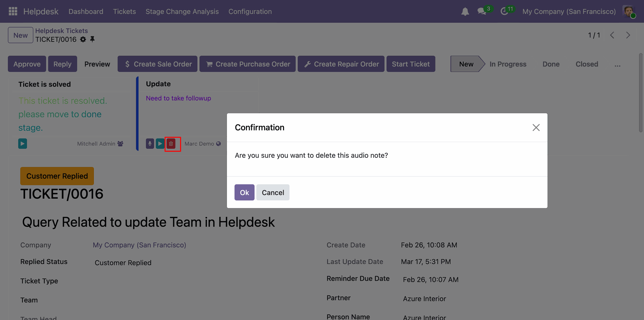644x320 pixels.
Task: Open the apps grid menu icon
Action: click(13, 11)
